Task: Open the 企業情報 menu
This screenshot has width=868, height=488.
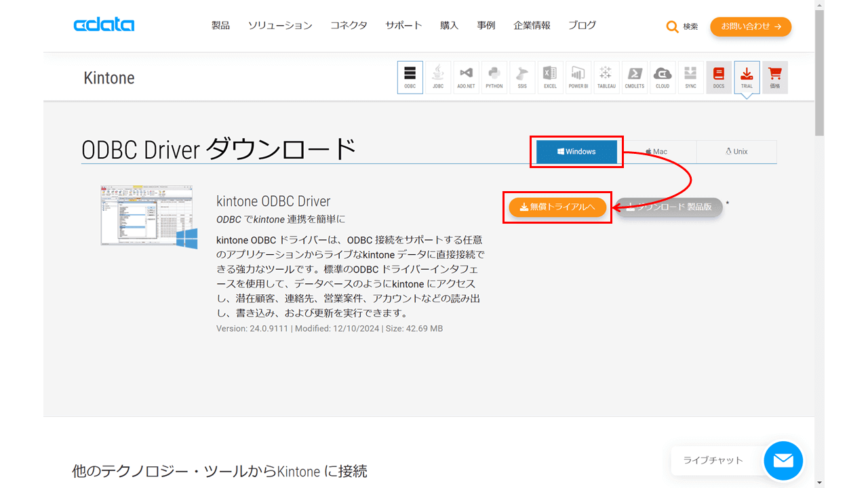Action: 532,26
